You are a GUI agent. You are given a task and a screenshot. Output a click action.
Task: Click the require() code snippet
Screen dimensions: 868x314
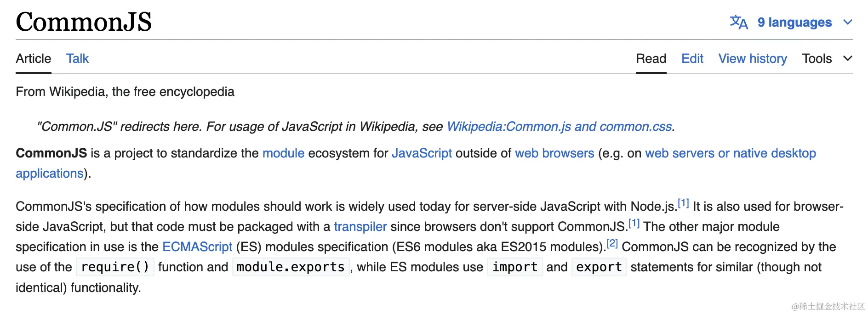click(115, 267)
